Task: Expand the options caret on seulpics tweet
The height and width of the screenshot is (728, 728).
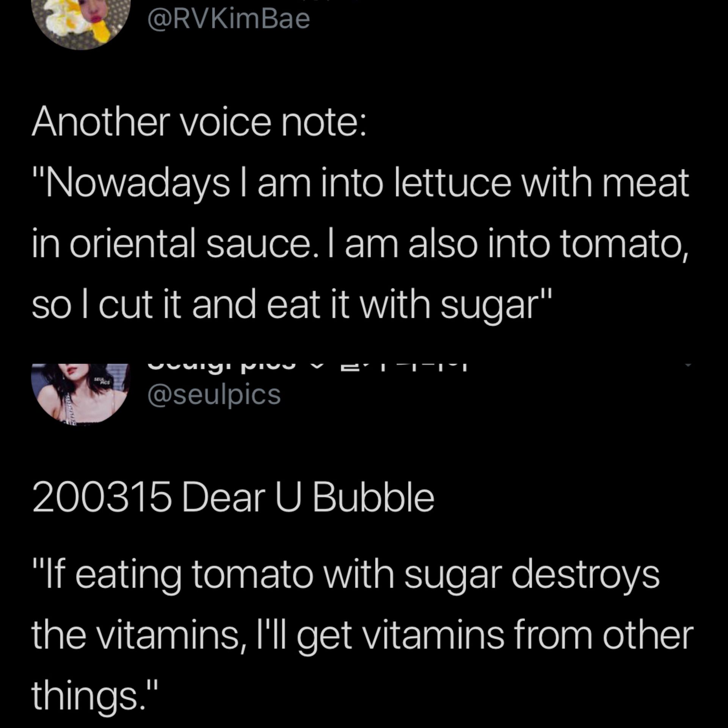Action: point(688,365)
